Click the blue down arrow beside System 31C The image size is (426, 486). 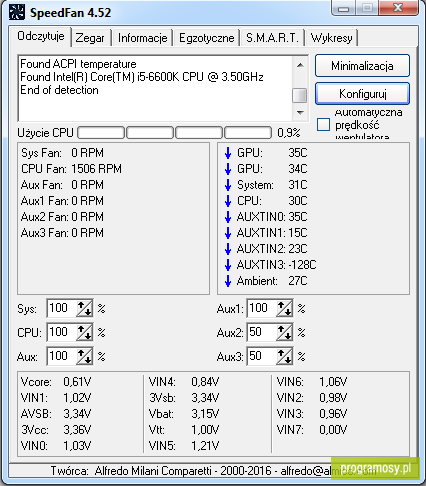tap(228, 185)
